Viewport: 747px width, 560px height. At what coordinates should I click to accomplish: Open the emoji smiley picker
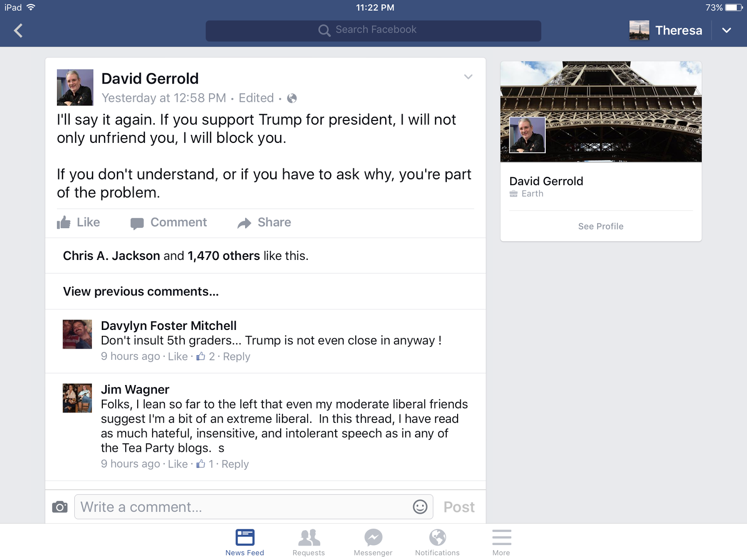420,507
